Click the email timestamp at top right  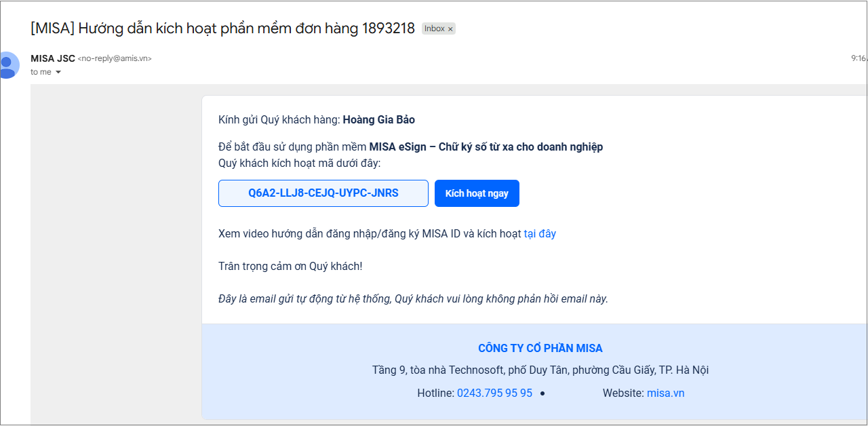tap(859, 58)
